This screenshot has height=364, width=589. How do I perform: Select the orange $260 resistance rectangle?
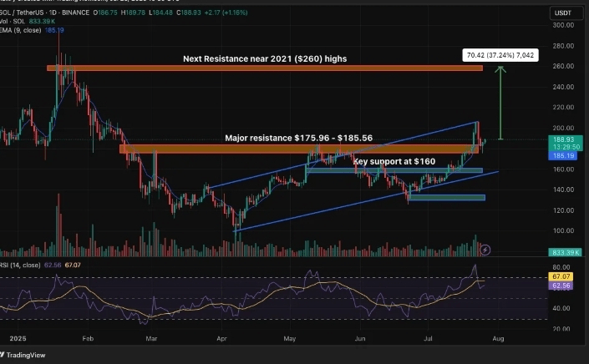(x=265, y=68)
